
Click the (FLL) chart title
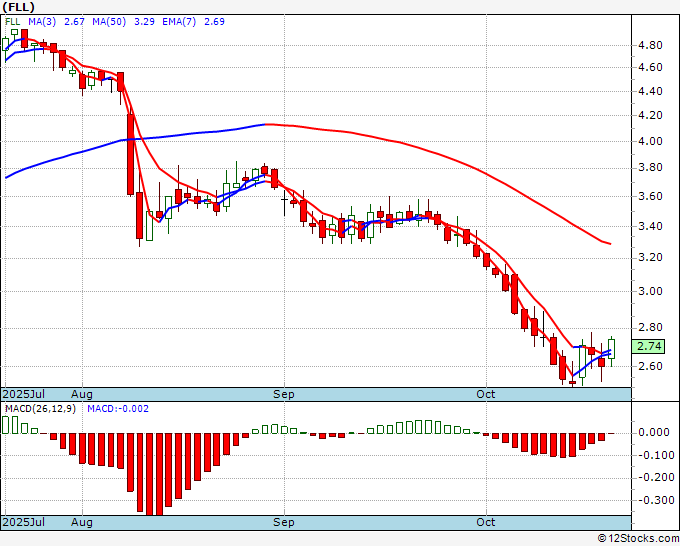18,7
